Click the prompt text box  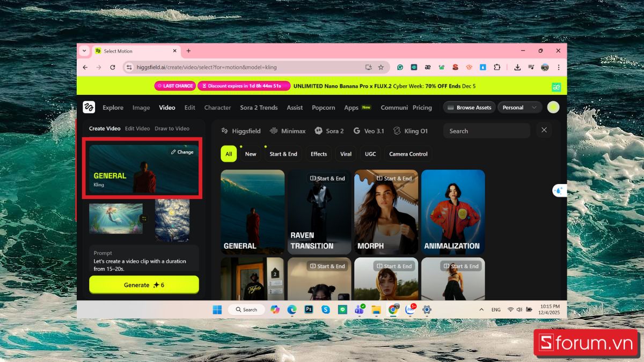coord(144,261)
